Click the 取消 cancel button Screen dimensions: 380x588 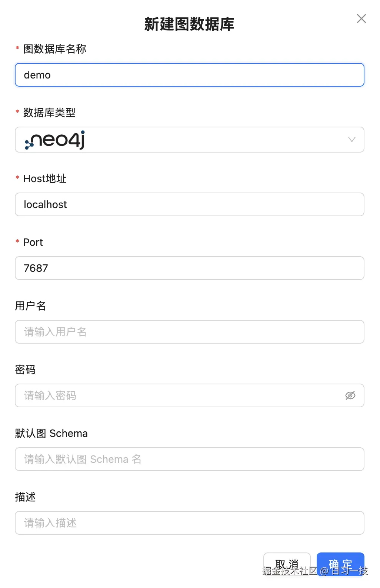click(287, 564)
